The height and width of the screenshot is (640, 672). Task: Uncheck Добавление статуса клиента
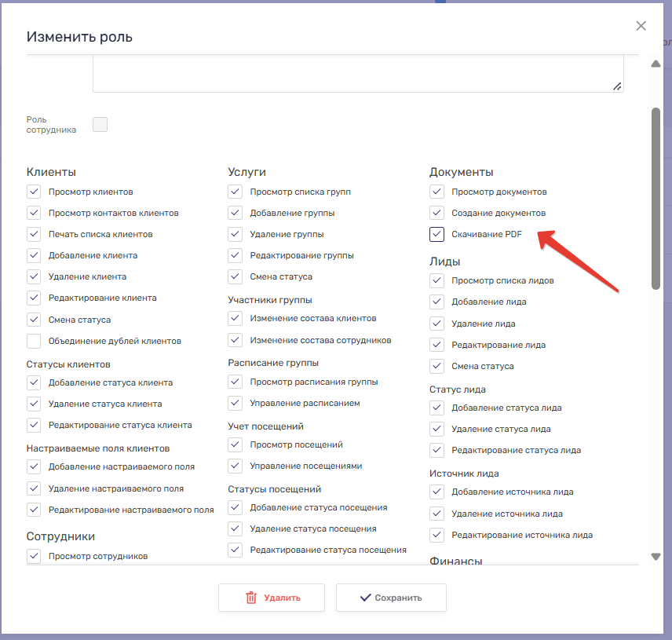[x=34, y=382]
